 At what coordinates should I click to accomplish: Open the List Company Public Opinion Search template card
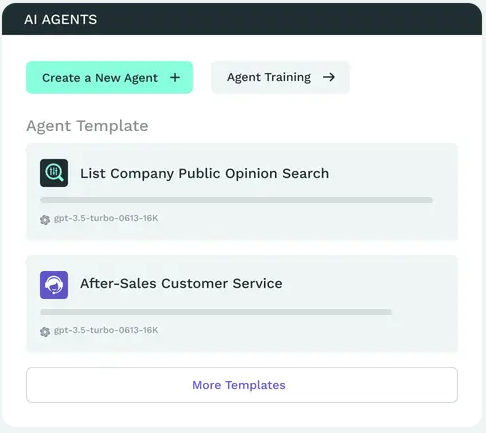pos(242,192)
